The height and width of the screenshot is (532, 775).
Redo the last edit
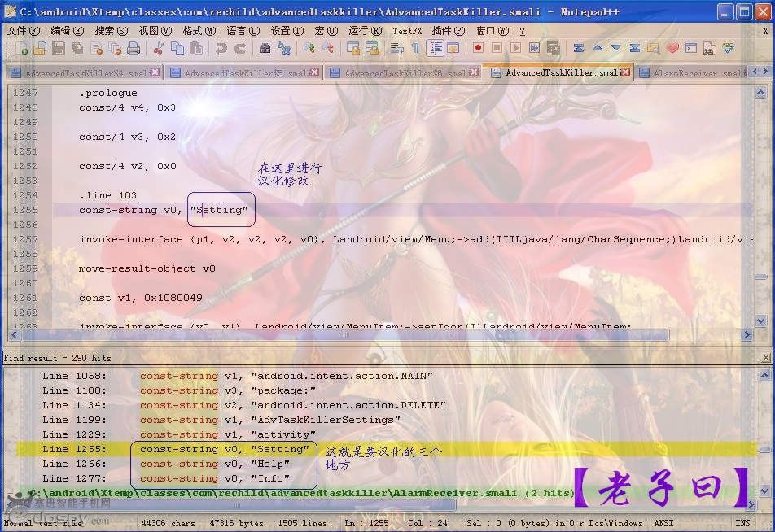pos(240,49)
